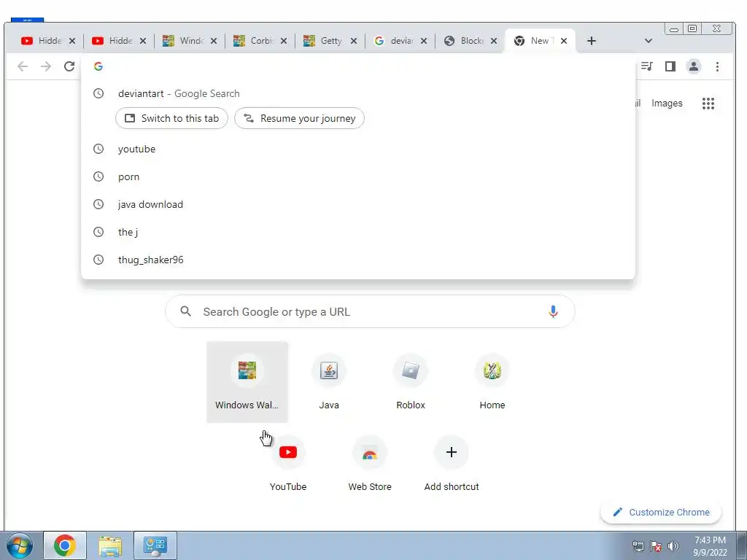Select the deviantart - Google Search suggestion
Image resolution: width=747 pixels, height=560 pixels.
point(357,94)
